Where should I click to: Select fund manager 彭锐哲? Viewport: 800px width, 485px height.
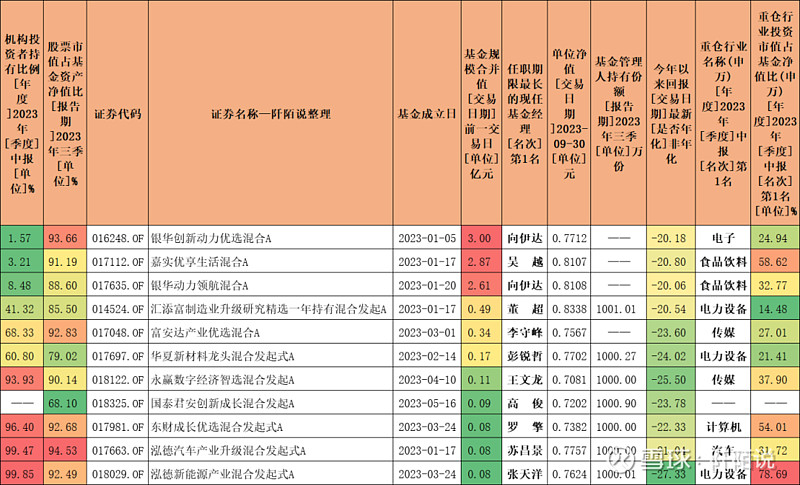pyautogui.click(x=524, y=356)
